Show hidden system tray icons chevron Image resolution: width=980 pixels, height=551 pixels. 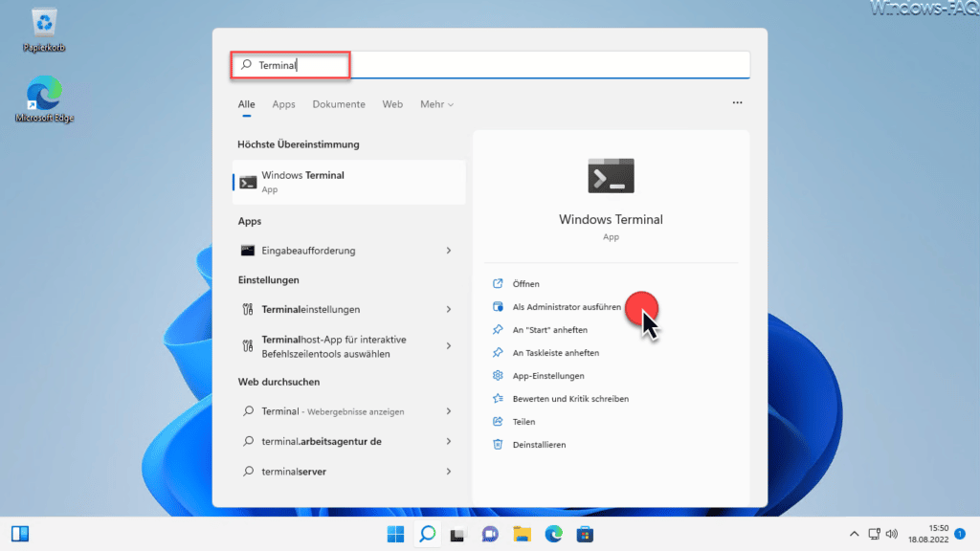pyautogui.click(x=854, y=534)
